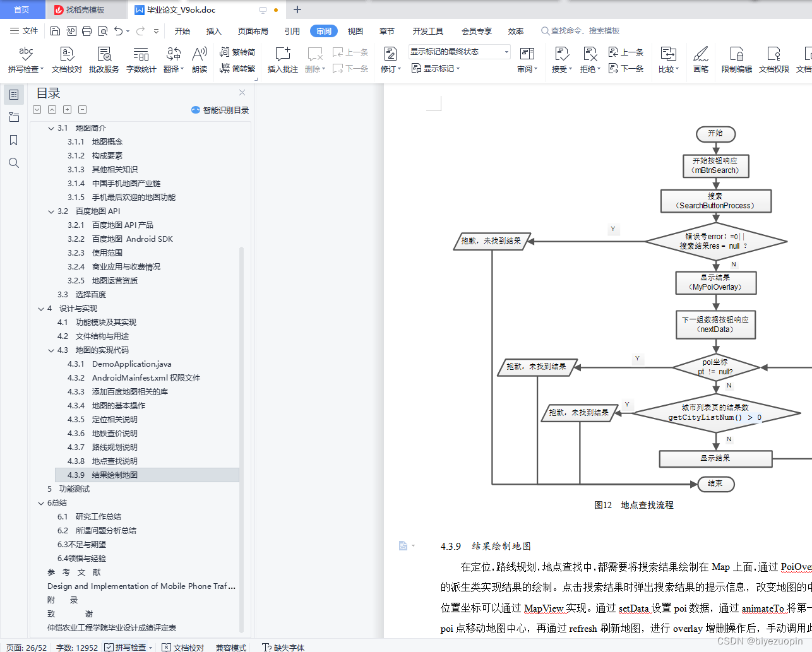Viewport: 812px width, 652px height.
Task: Open word count (字数统计)
Action: click(141, 60)
